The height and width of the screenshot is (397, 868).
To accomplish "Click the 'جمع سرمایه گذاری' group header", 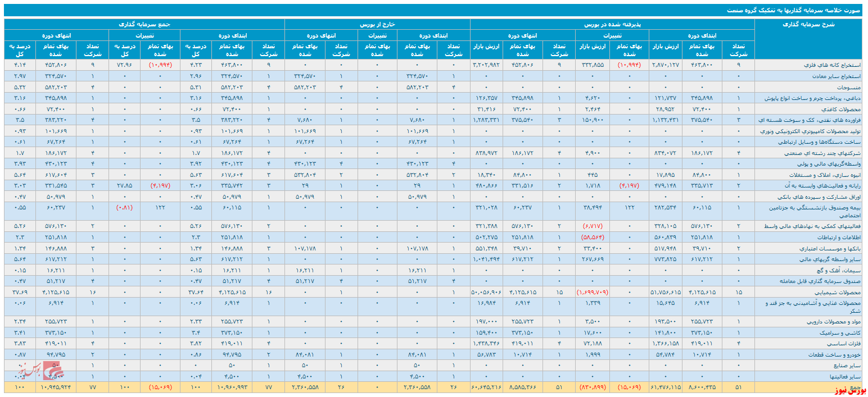I will pyautogui.click(x=144, y=24).
